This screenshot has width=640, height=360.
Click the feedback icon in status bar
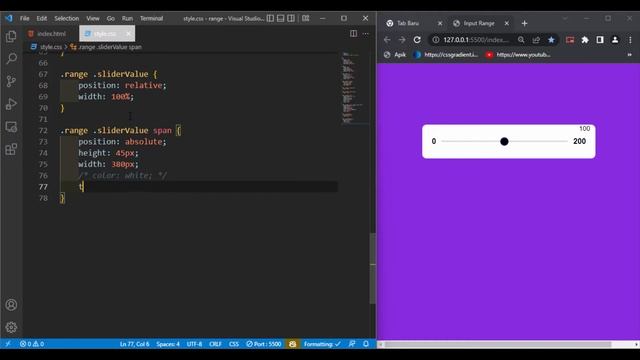point(352,344)
